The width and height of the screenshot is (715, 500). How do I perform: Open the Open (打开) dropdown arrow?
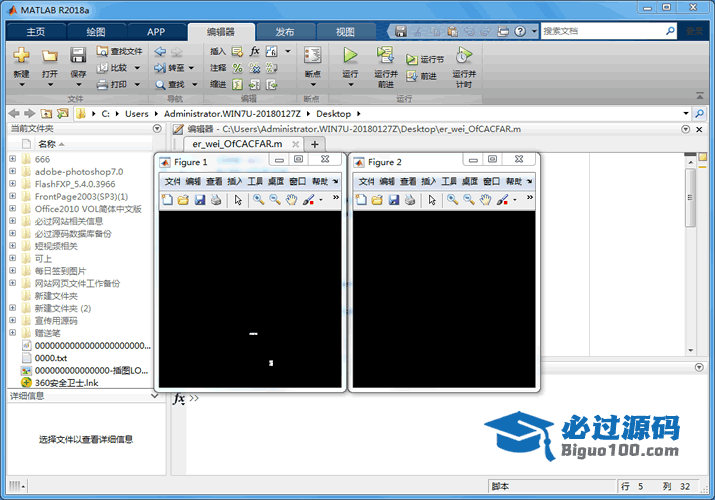pyautogui.click(x=50, y=85)
